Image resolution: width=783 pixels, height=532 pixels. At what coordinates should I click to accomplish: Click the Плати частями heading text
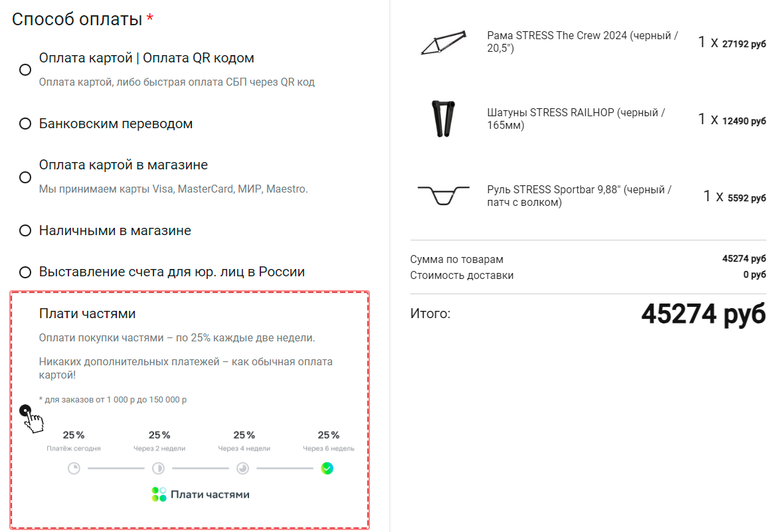pos(87,313)
